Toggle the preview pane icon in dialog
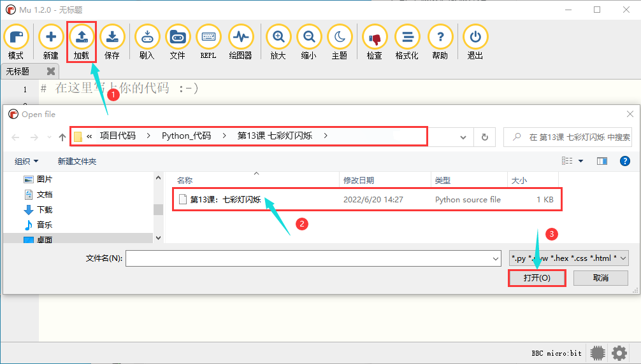 (601, 161)
